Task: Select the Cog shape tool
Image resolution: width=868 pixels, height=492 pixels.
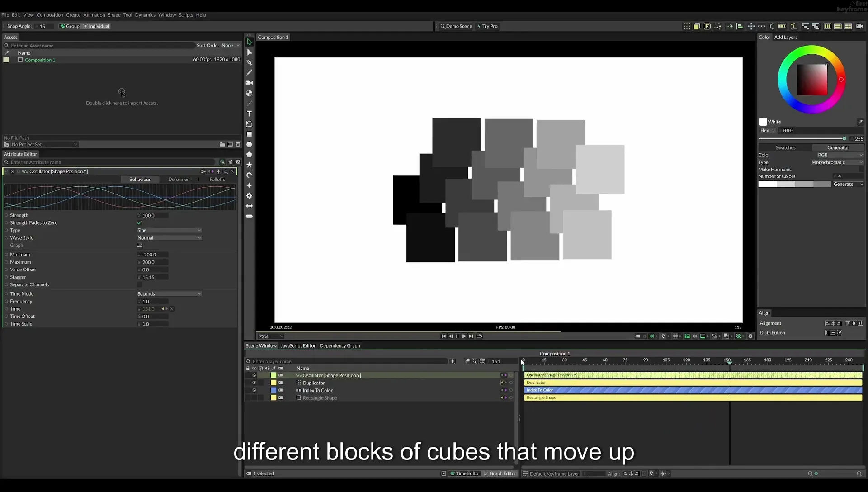Action: [x=249, y=196]
